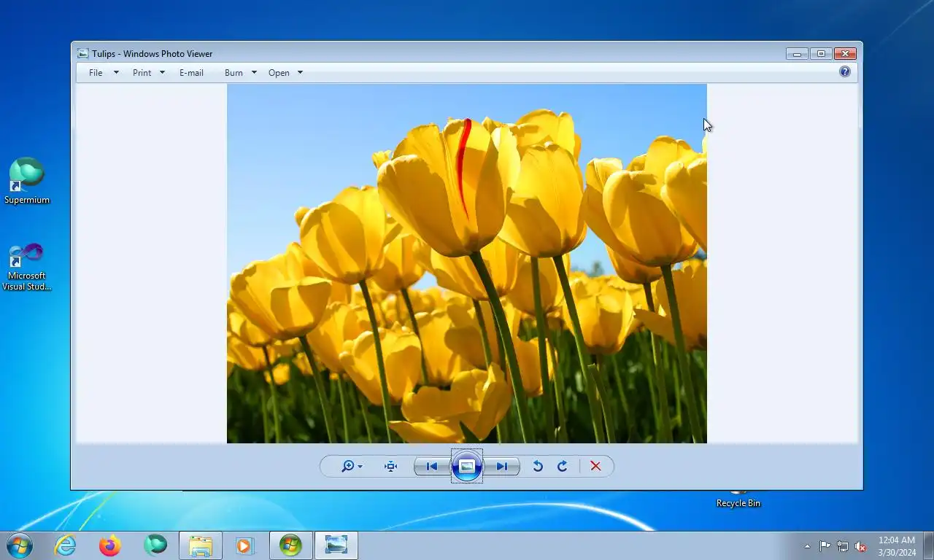This screenshot has width=934, height=560.
Task: Open Photo Viewer help question mark
Action: tap(845, 71)
